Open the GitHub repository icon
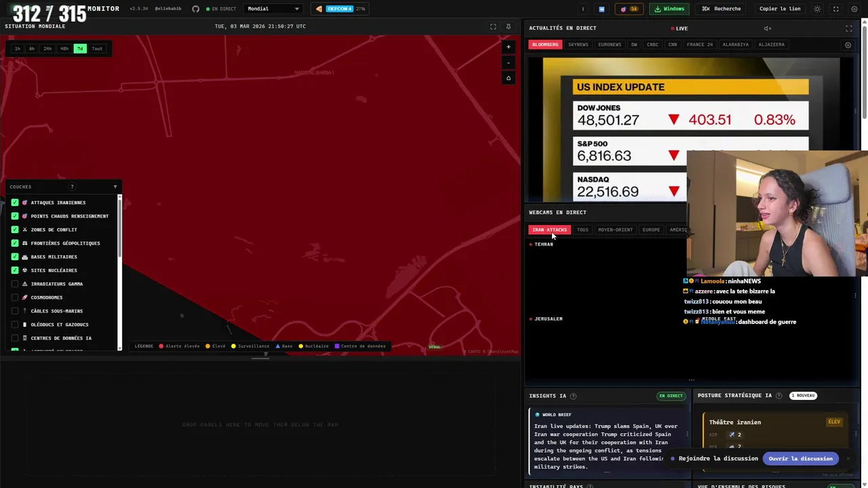This screenshot has width=868, height=488. pos(195,9)
